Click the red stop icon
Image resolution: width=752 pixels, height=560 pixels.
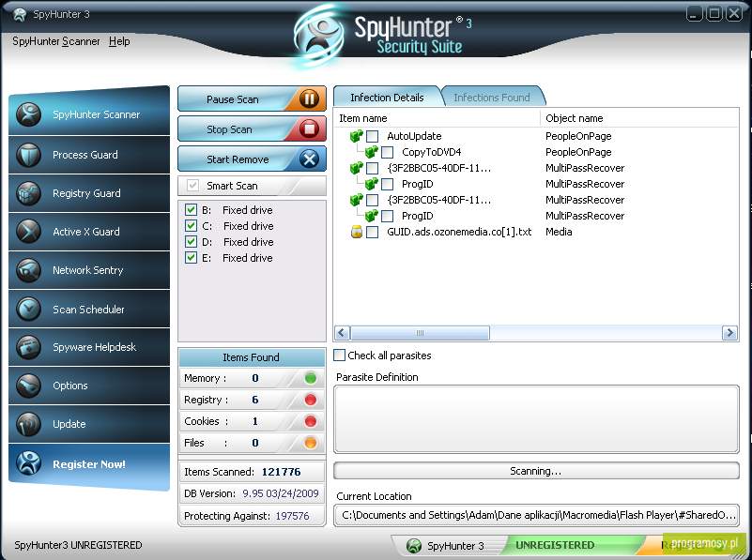click(x=309, y=129)
